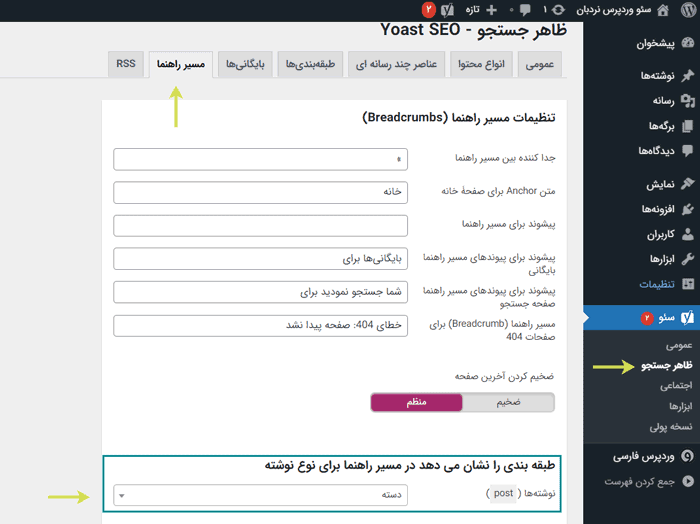Click the red notification badge in admin bar
The width and height of the screenshot is (700, 524).
(x=429, y=9)
